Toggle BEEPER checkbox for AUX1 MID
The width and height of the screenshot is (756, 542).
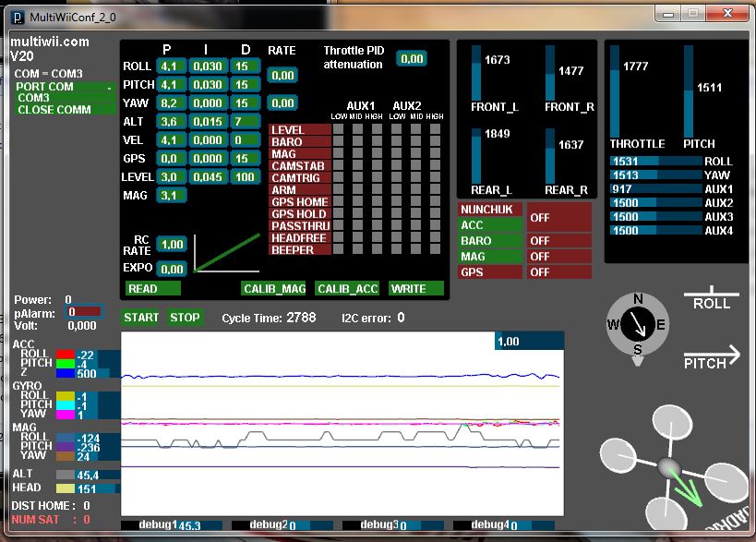tap(356, 250)
